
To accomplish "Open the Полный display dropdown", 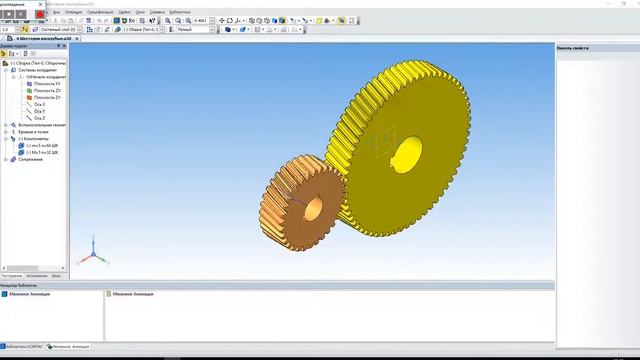I will [x=212, y=29].
